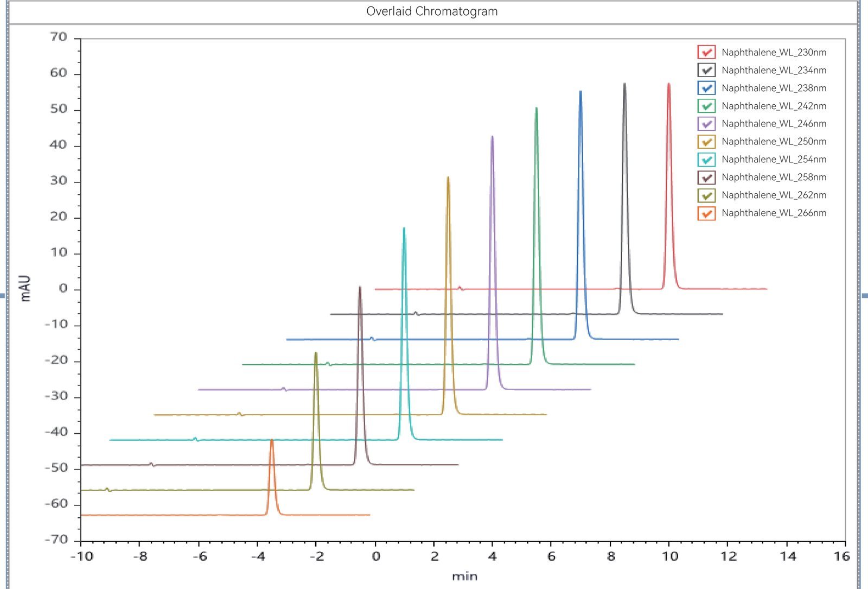Select the Naphthalene_WL_242nm legend label

coord(774,106)
